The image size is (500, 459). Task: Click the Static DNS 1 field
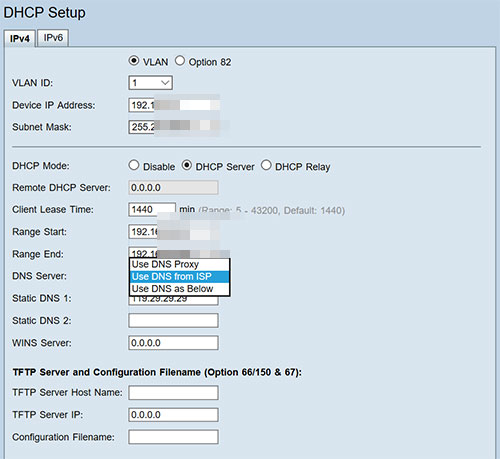pos(173,300)
